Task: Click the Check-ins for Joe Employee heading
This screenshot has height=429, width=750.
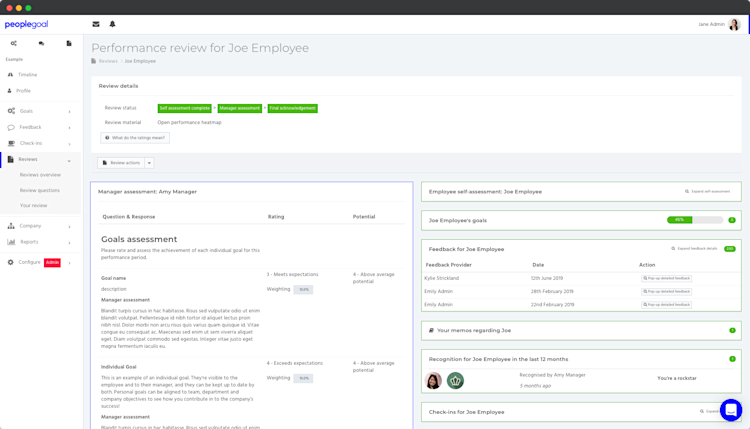Action: 466,412
